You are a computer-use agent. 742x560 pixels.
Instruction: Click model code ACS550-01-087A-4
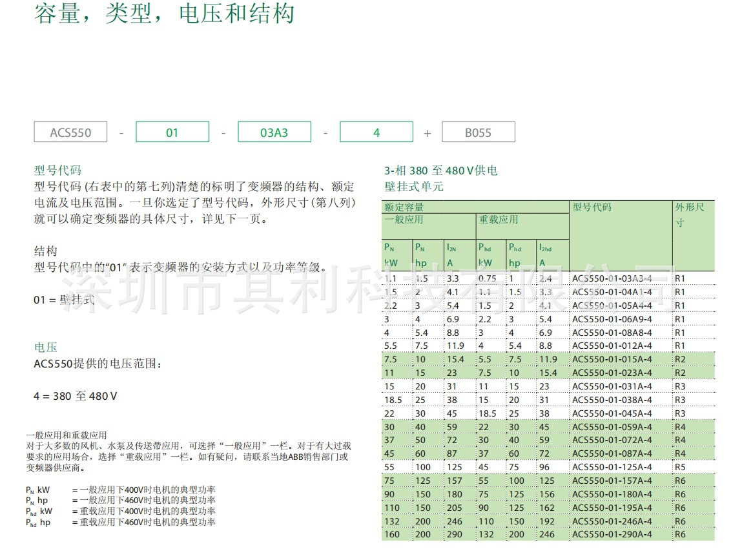pos(612,453)
